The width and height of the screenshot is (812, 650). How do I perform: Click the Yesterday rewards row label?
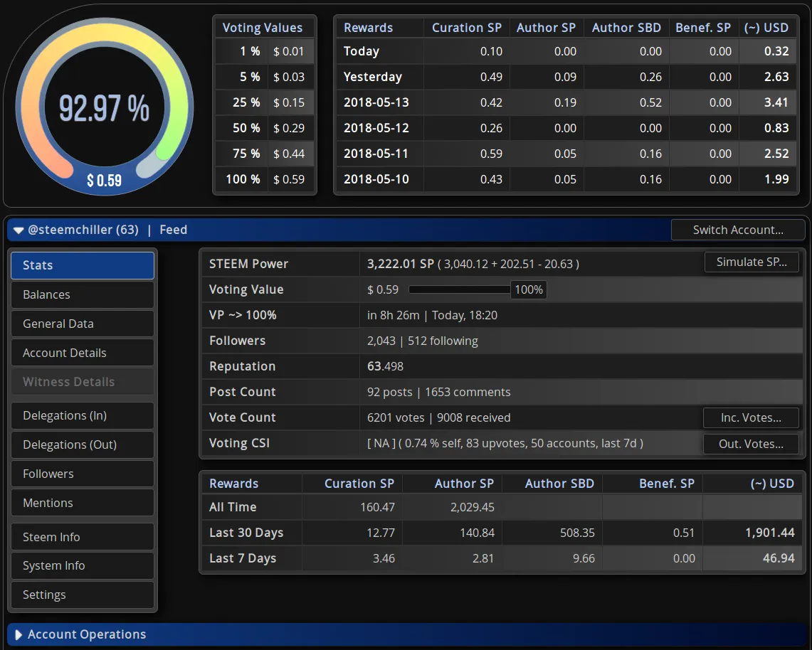pyautogui.click(x=373, y=77)
